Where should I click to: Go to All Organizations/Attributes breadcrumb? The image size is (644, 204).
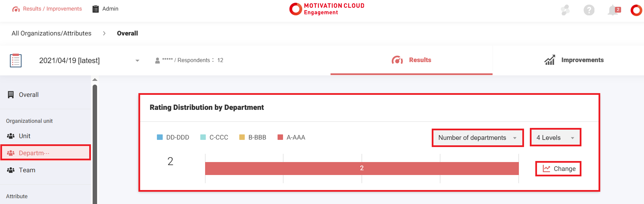52,33
